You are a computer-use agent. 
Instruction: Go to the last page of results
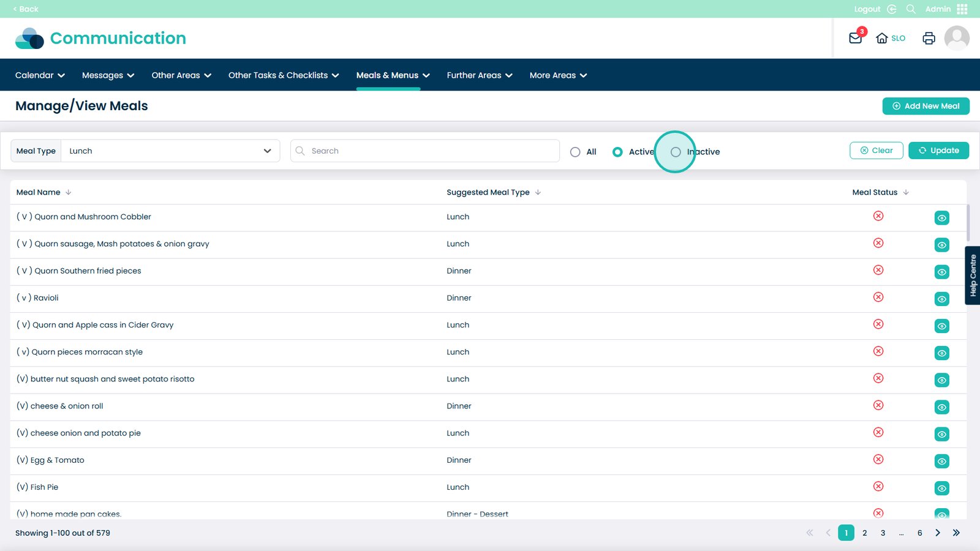tap(956, 533)
